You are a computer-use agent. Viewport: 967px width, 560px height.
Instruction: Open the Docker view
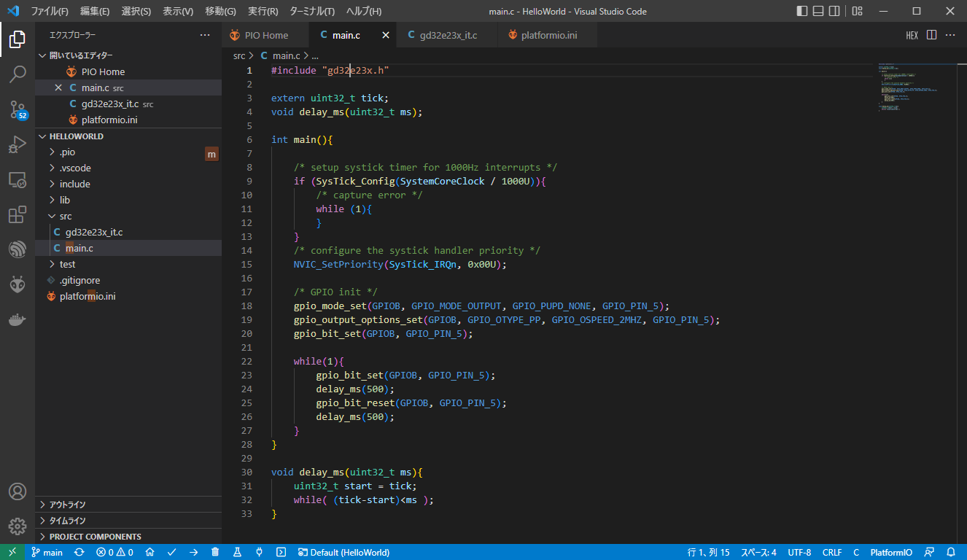coord(18,319)
